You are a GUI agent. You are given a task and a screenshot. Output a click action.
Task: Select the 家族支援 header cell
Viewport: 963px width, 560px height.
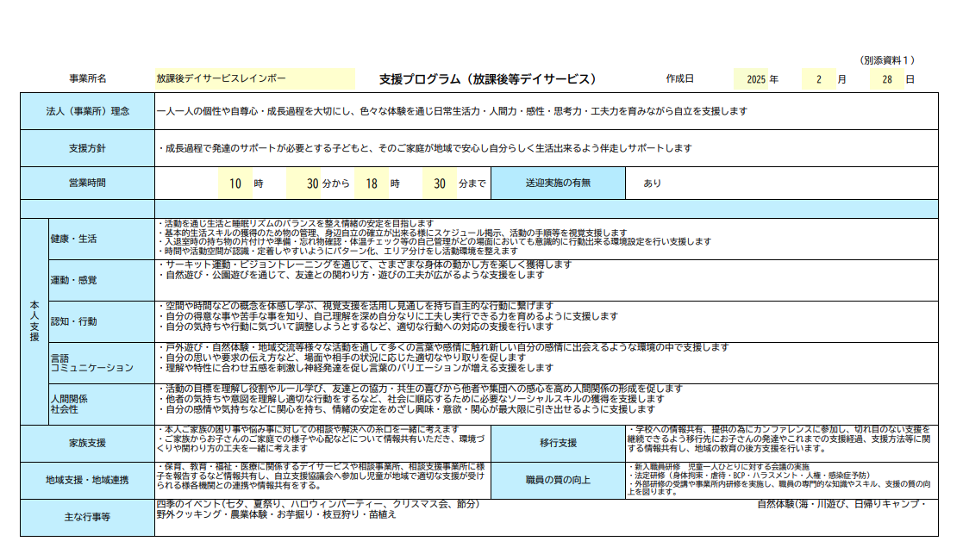pyautogui.click(x=87, y=444)
